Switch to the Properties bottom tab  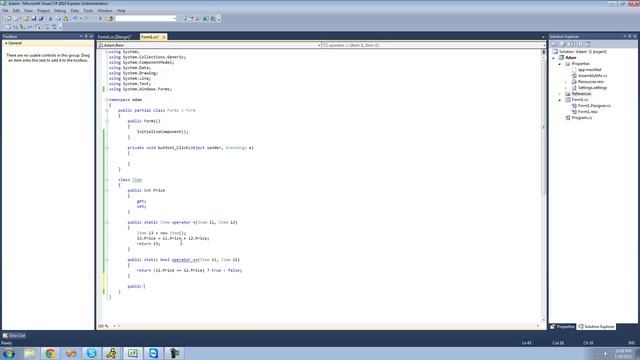click(562, 327)
